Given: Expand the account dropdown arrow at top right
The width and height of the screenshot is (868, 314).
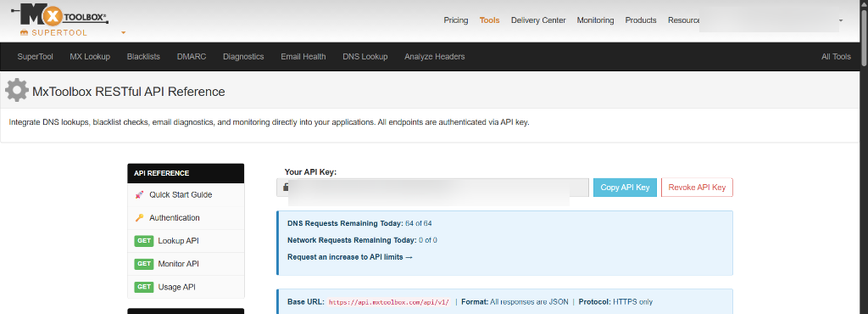Looking at the screenshot, I should 841,20.
